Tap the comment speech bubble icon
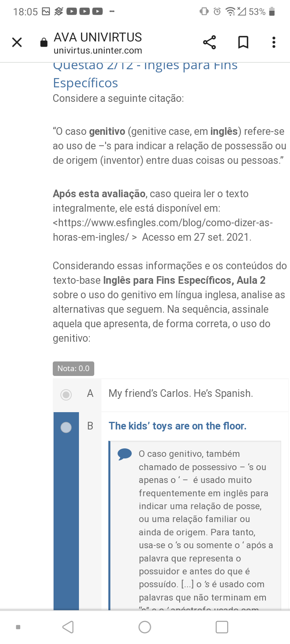The image size is (290, 644). click(x=124, y=454)
